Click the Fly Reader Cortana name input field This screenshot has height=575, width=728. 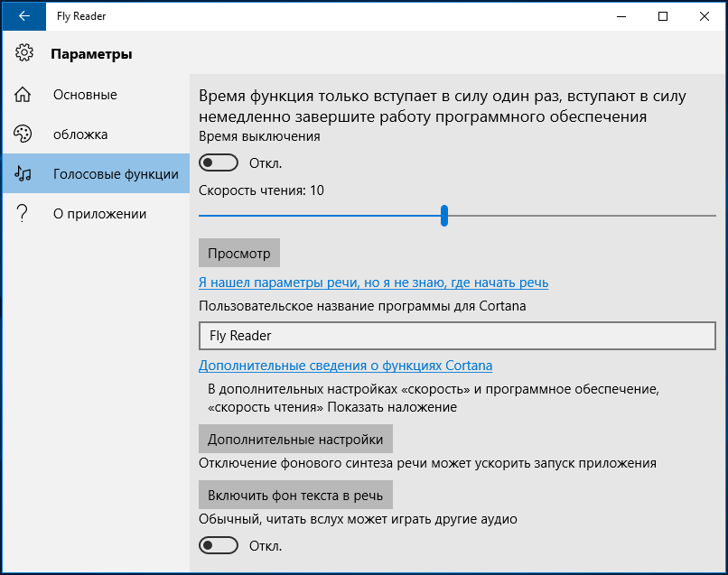[x=457, y=336]
